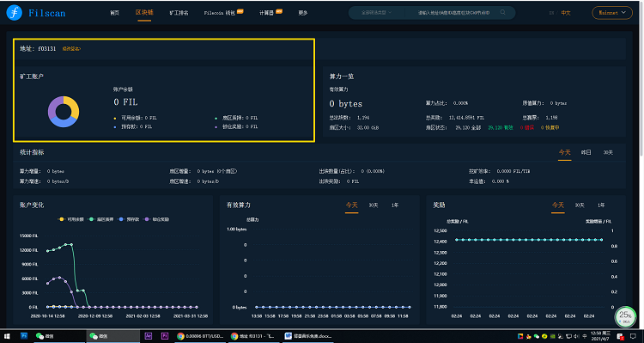
Task: Open Photoshop from the taskbar
Action: (x=24, y=336)
